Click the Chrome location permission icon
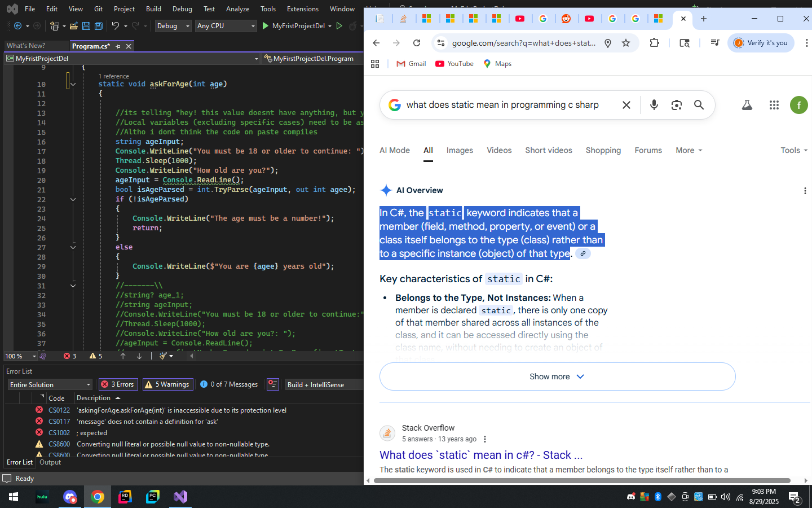Screen dimensions: 812x508 (608, 43)
